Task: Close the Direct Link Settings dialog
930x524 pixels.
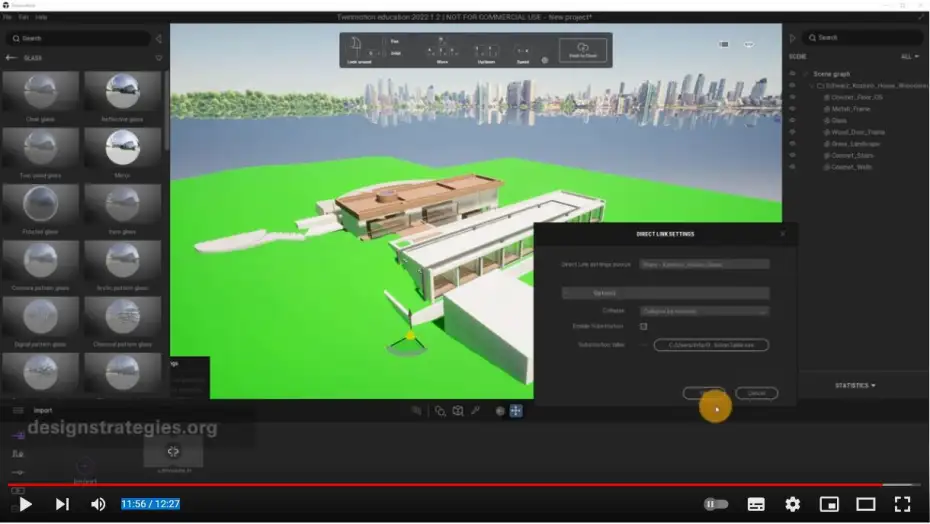Action: click(x=782, y=234)
